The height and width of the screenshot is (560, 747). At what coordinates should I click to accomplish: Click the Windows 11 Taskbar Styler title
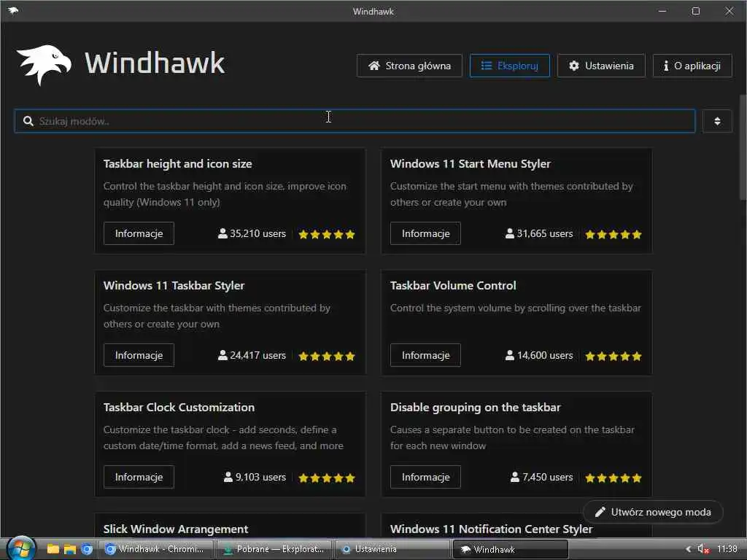click(174, 286)
